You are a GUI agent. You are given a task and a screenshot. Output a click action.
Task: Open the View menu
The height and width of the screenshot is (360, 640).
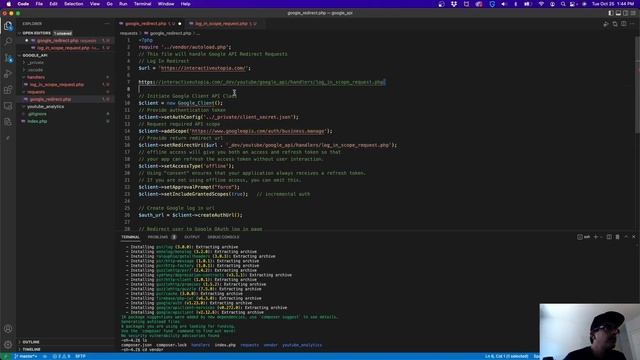(x=95, y=4)
